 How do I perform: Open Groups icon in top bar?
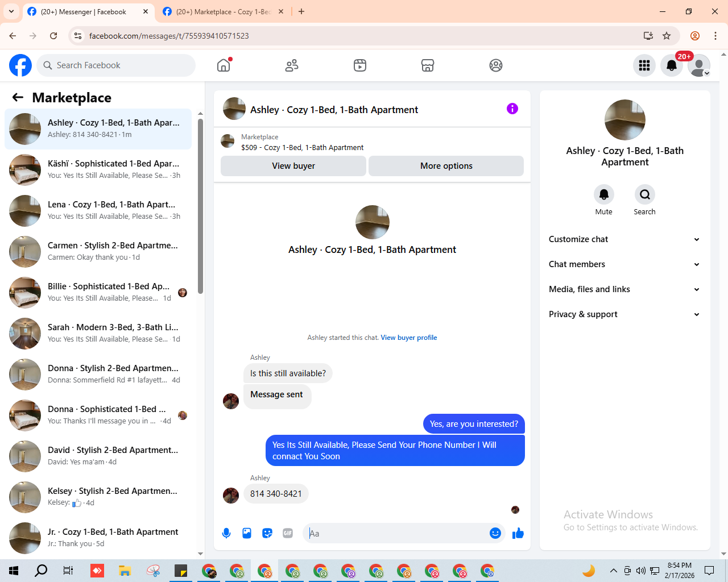pyautogui.click(x=496, y=65)
